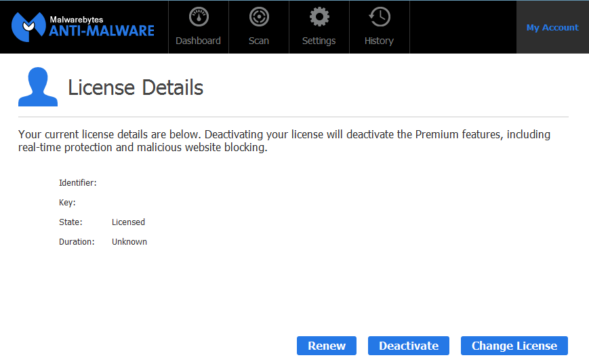Click the Scan target icon
The width and height of the screenshot is (589, 364).
(258, 17)
